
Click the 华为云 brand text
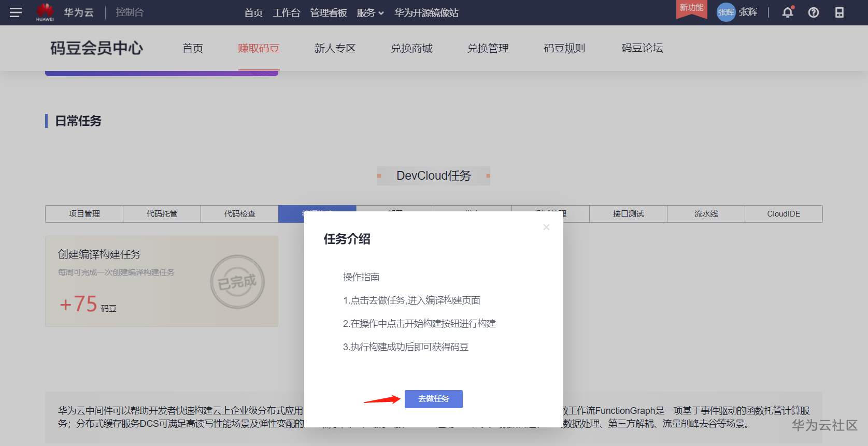tap(79, 12)
